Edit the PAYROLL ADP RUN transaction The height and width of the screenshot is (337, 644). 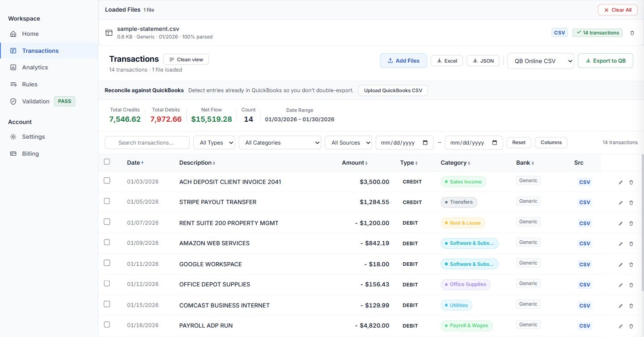620,326
